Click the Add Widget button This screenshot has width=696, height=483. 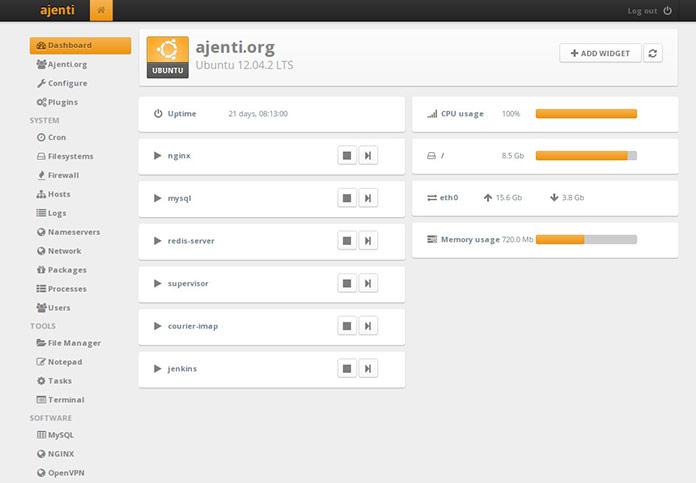[600, 53]
